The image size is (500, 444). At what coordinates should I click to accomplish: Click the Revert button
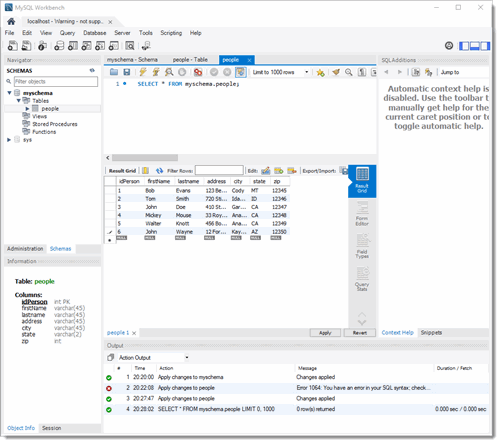[x=360, y=333]
